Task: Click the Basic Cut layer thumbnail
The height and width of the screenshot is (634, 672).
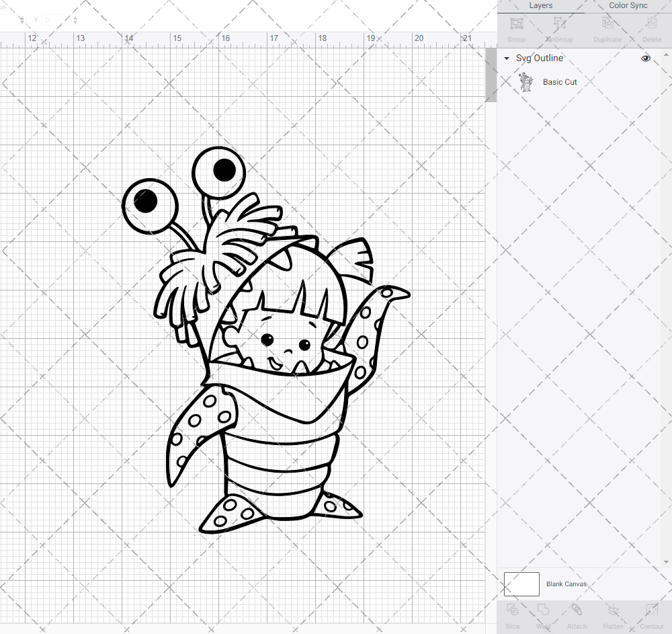Action: [526, 82]
